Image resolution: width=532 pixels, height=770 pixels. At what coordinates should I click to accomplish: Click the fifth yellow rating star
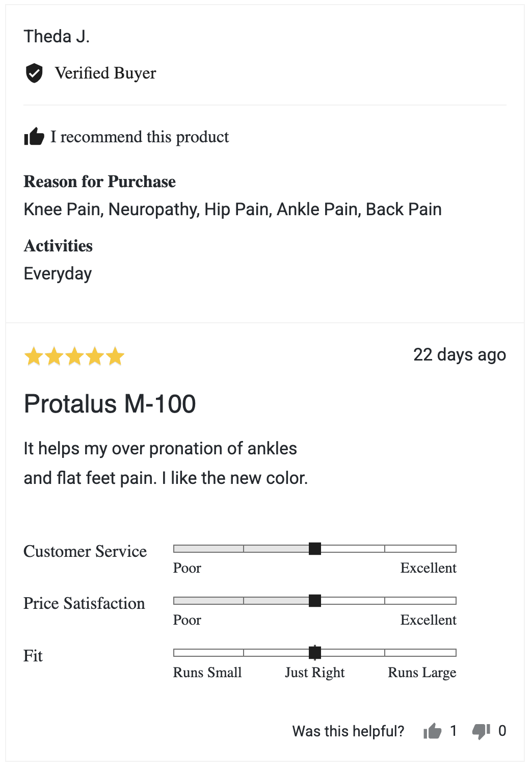coord(115,356)
